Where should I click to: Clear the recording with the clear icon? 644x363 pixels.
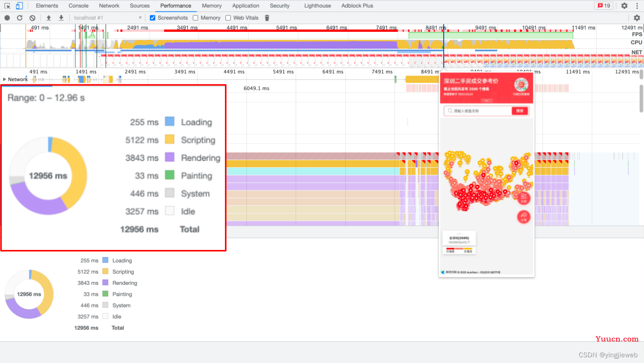point(32,18)
